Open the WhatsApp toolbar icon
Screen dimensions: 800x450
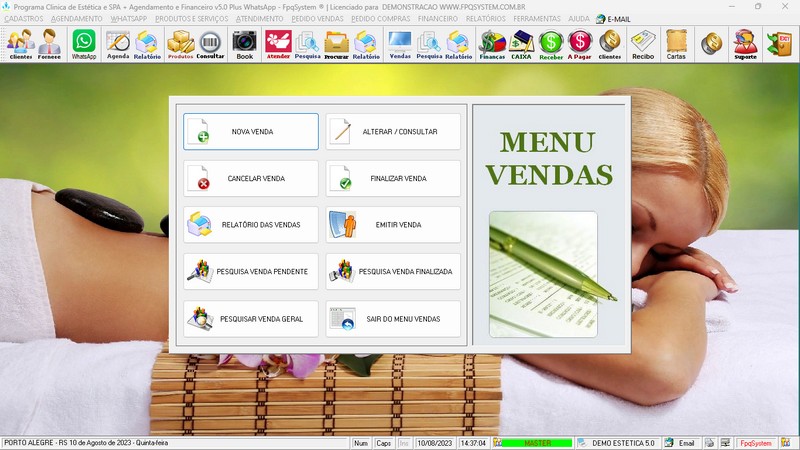coord(84,44)
